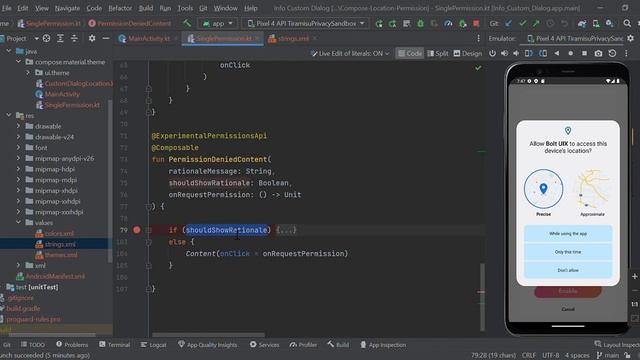Click the red Stop icon
Screen dimensions: 640x360
tap(476, 24)
